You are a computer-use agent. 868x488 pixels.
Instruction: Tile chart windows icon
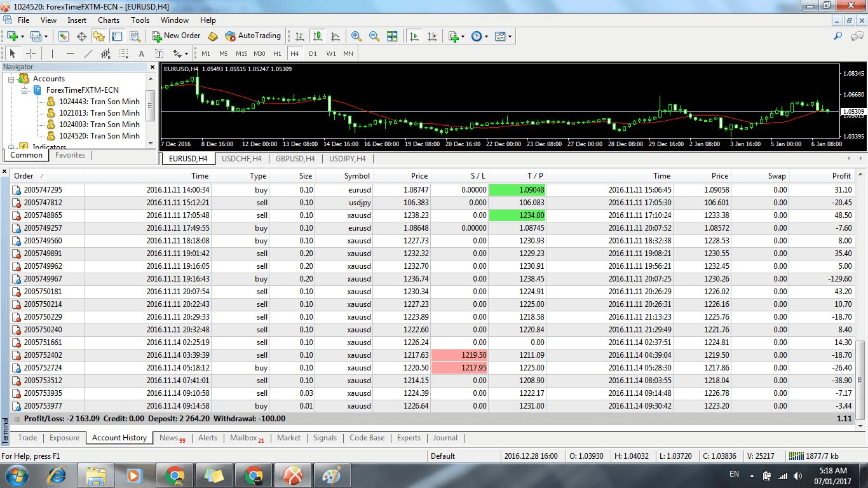click(392, 36)
